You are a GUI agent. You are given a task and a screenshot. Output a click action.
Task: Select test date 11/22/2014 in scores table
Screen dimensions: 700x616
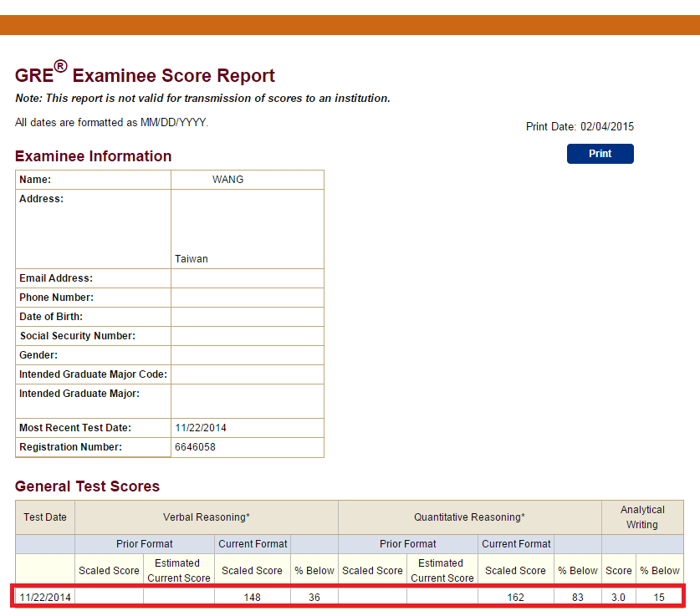point(45,598)
